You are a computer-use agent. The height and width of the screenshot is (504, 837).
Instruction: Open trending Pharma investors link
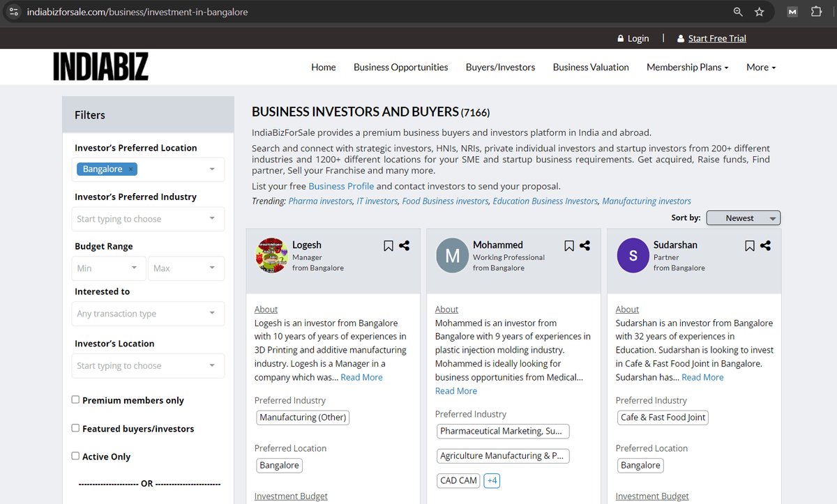[320, 201]
